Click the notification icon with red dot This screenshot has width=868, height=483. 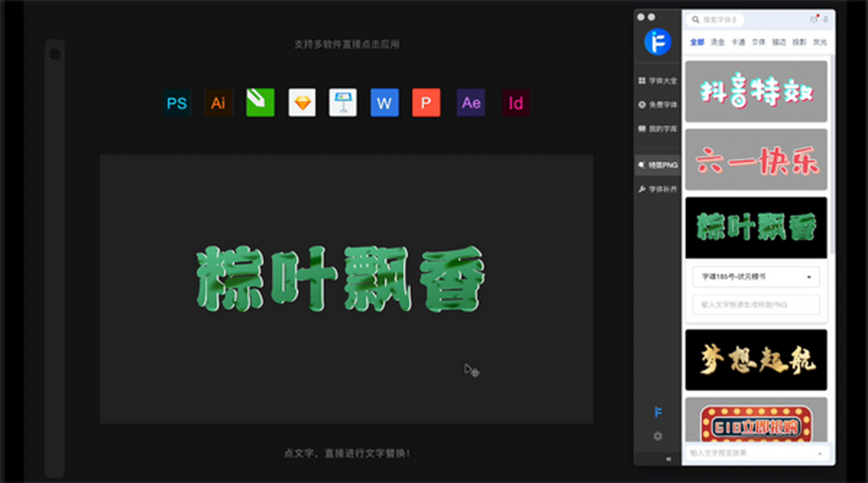pyautogui.click(x=814, y=19)
